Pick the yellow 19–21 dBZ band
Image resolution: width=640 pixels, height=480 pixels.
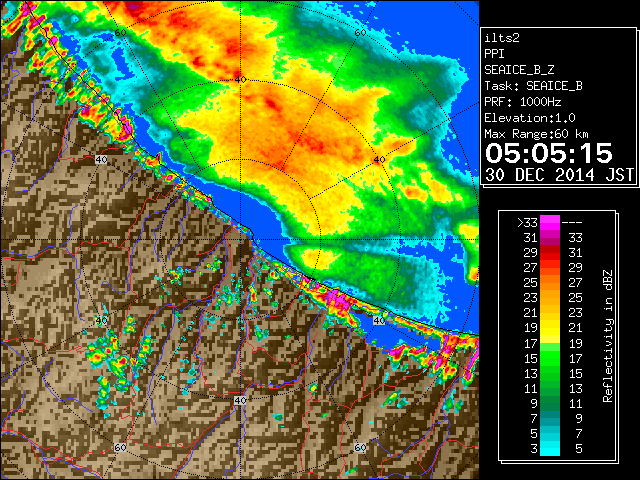pyautogui.click(x=550, y=328)
